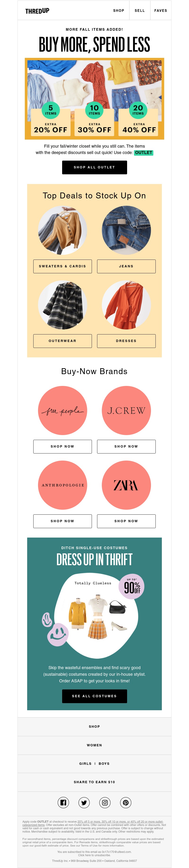Screen dimensions: 189x868
Task: Click the ThredUp logo
Action: click(37, 11)
